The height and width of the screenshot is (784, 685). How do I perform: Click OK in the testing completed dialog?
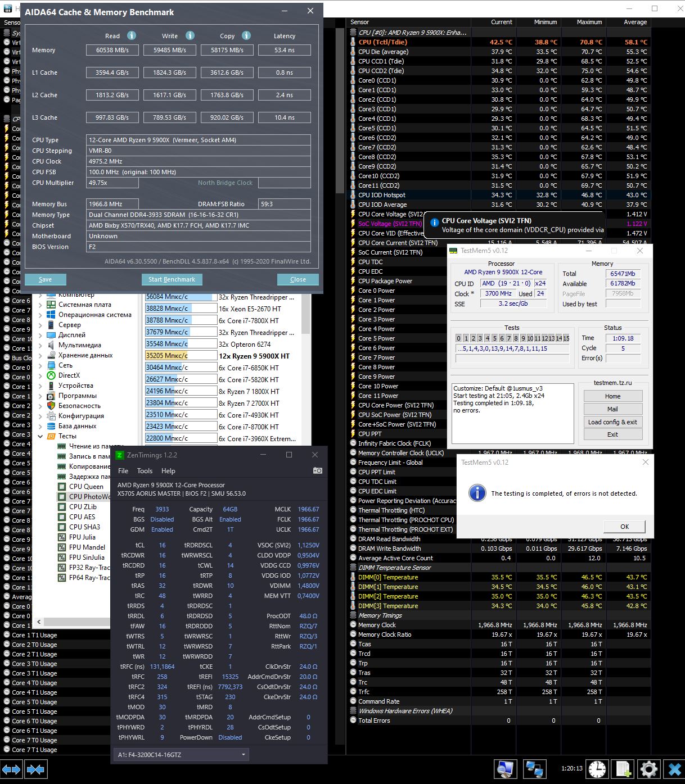624,527
